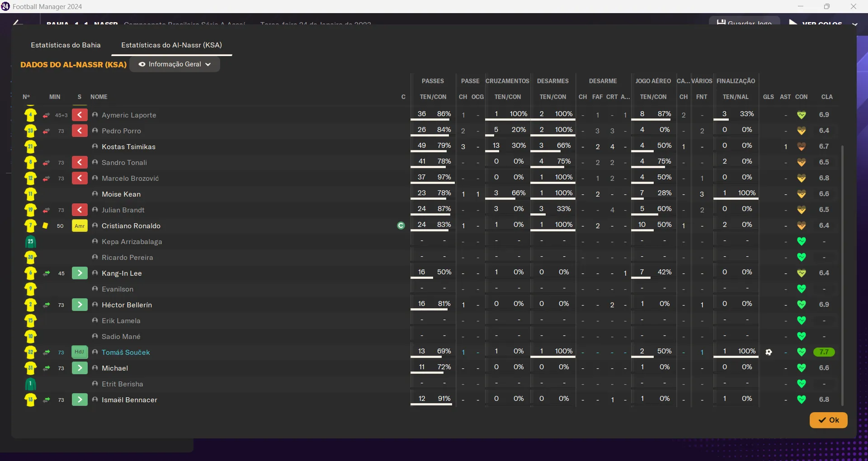Sort by JOGO AÉREO TEN/CON column header
This screenshot has height=461, width=868.
[x=653, y=97]
